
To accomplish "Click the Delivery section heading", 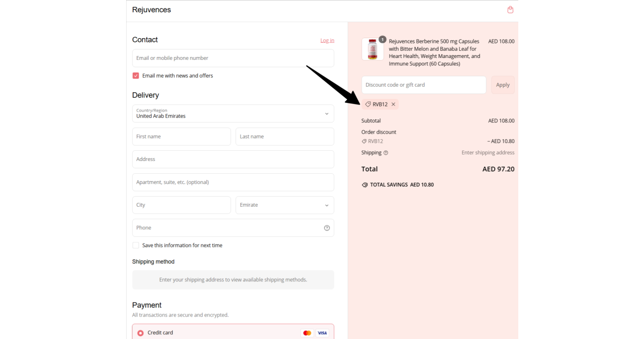I will [145, 95].
